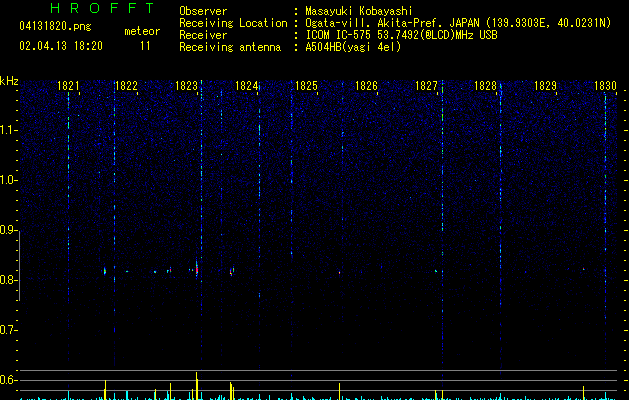Click the 'Receiving antenna' label
This screenshot has width=629, height=400.
tap(230, 47)
